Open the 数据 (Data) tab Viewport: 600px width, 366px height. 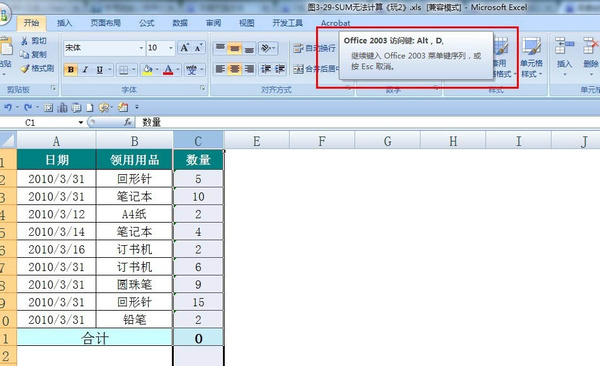tap(180, 23)
